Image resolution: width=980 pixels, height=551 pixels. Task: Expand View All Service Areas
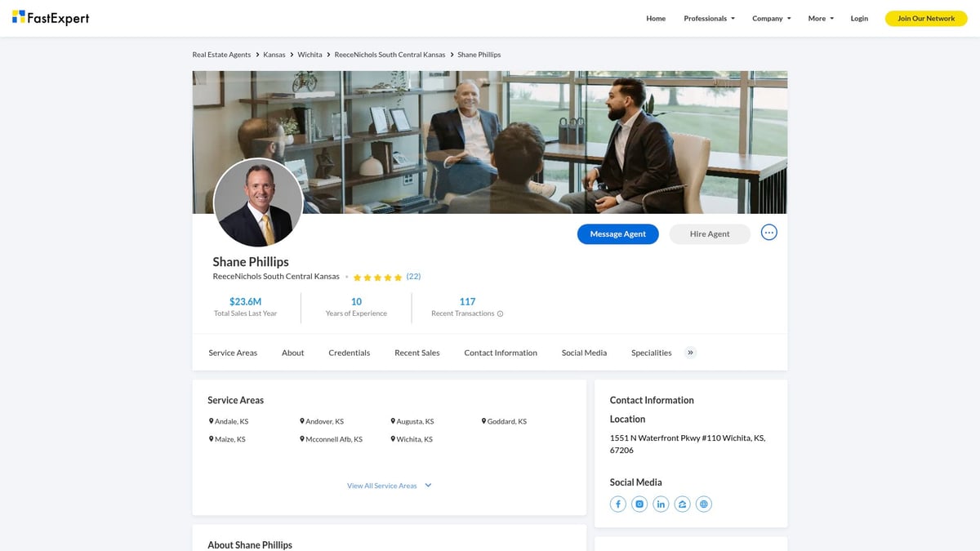383,485
